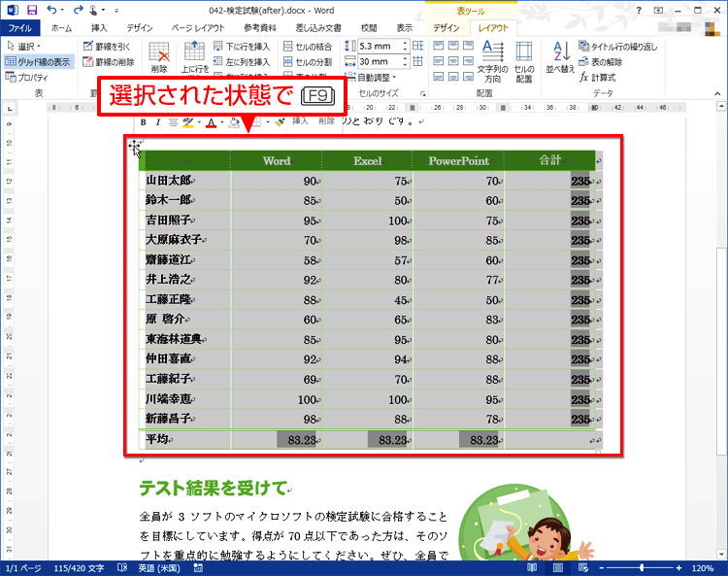Open highlight color dropdown in mini toolbar

click(x=199, y=122)
